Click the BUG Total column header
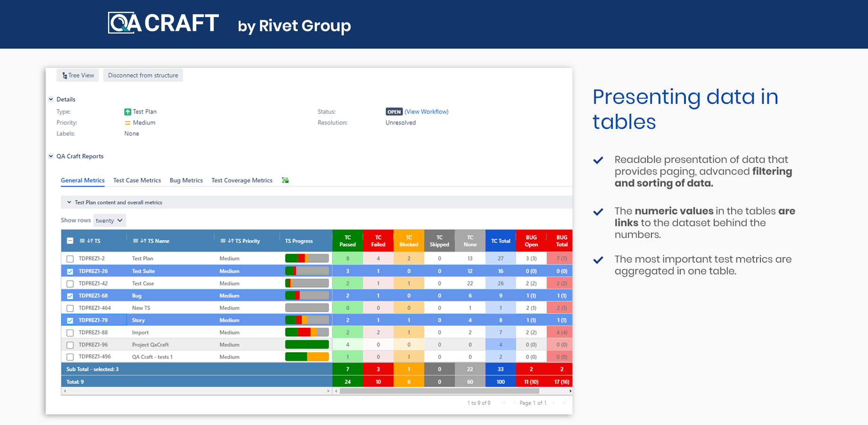The width and height of the screenshot is (868, 425). [x=560, y=241]
